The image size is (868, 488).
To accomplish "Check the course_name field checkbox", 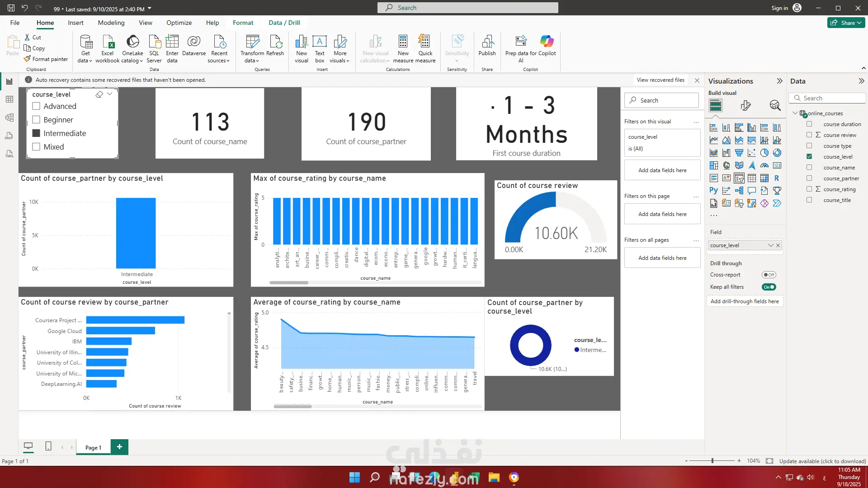I will point(809,168).
